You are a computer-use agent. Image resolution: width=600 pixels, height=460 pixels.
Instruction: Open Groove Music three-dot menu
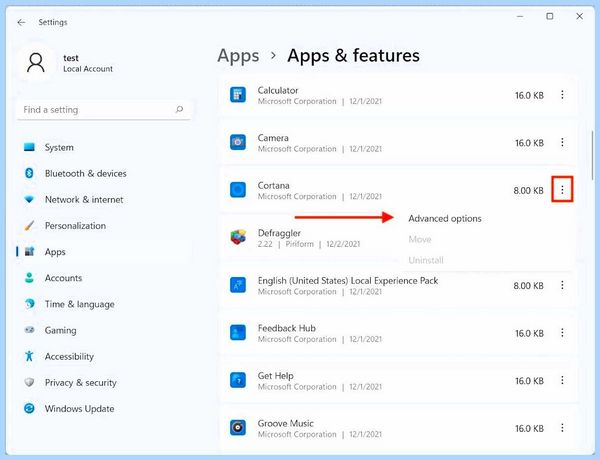562,428
